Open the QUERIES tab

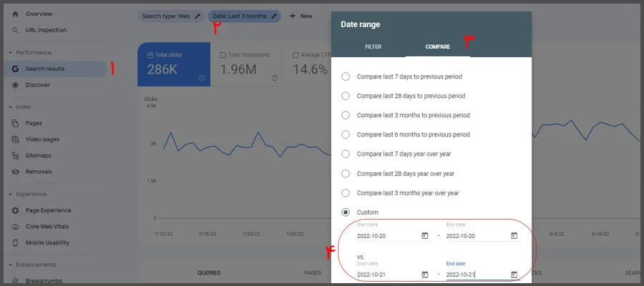pyautogui.click(x=208, y=273)
